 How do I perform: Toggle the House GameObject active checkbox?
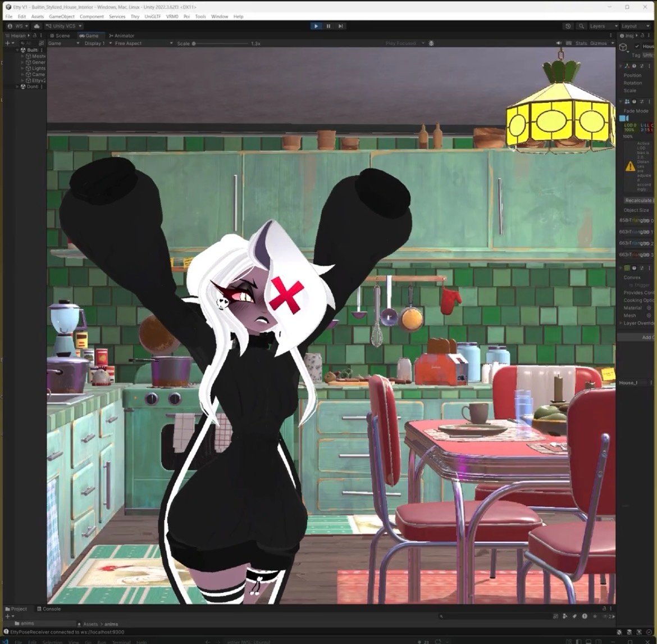pyautogui.click(x=637, y=46)
